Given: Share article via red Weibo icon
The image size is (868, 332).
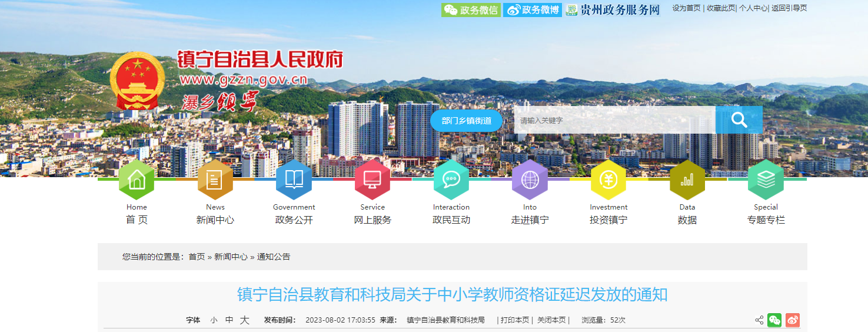Looking at the screenshot, I should (x=793, y=320).
